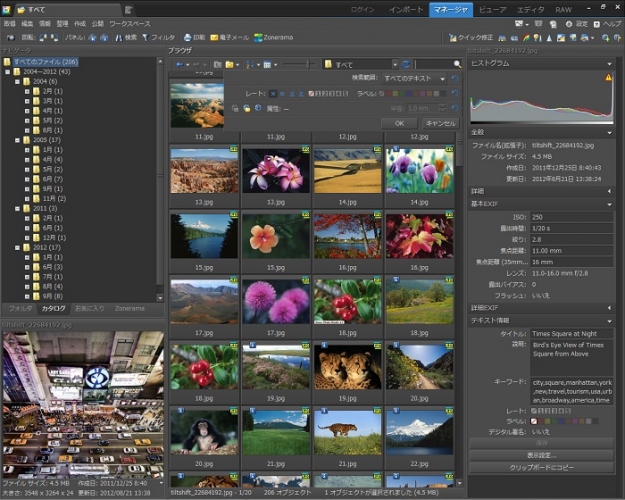This screenshot has height=500, width=625.
Task: Click OK in the filter panel
Action: tap(399, 124)
